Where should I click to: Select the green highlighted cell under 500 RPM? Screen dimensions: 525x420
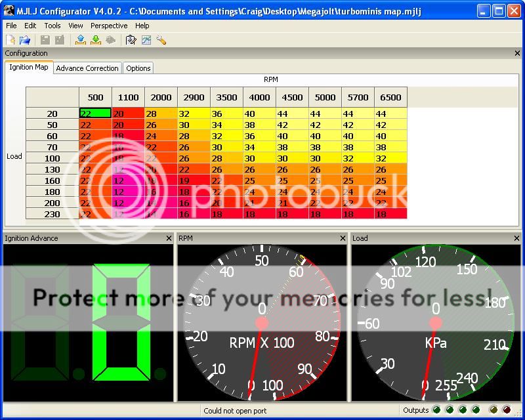pyautogui.click(x=95, y=114)
